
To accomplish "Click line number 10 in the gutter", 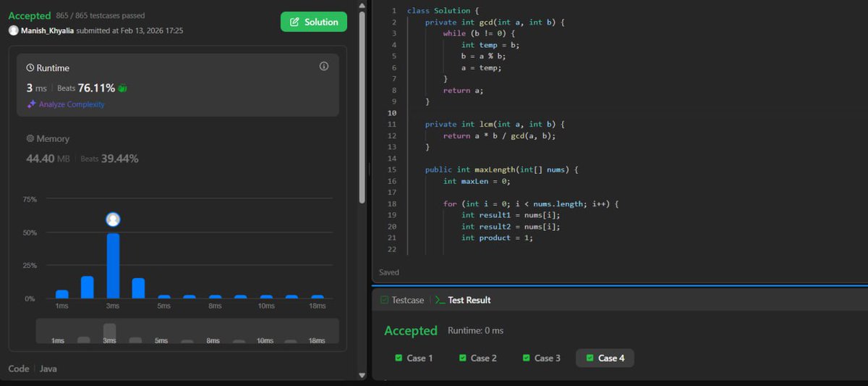I will [x=392, y=113].
